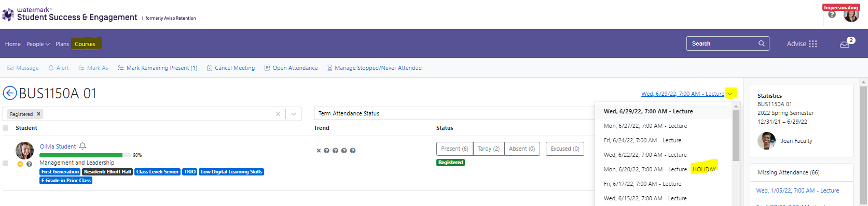The image size is (868, 206).
Task: Click the Excused (0) status button
Action: tap(564, 149)
